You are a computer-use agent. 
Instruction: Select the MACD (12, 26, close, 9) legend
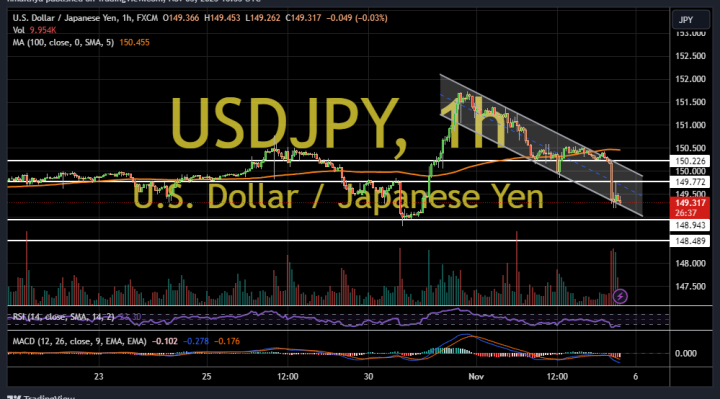coord(79,341)
